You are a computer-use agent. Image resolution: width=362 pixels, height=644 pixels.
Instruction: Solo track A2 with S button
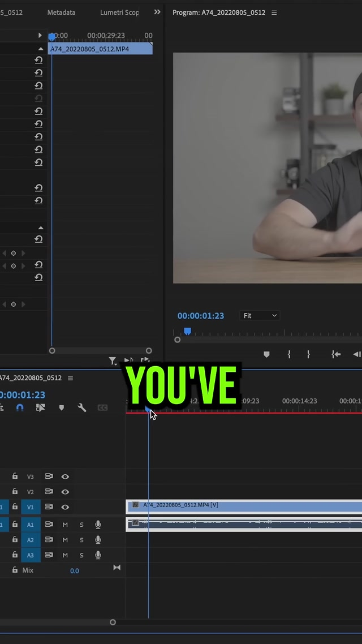(81, 540)
